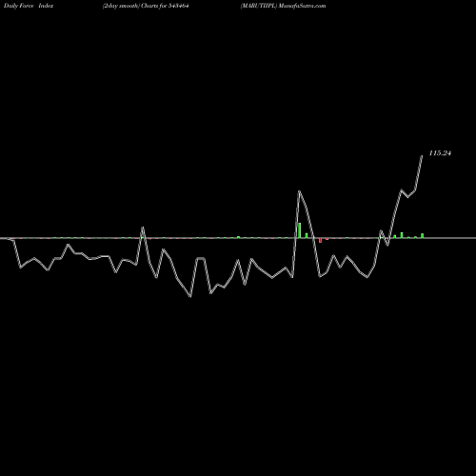Click the '(MARUTHPL) MunafaSutra.com' text
Viewport: 476px width, 476px height.
(x=283, y=6)
